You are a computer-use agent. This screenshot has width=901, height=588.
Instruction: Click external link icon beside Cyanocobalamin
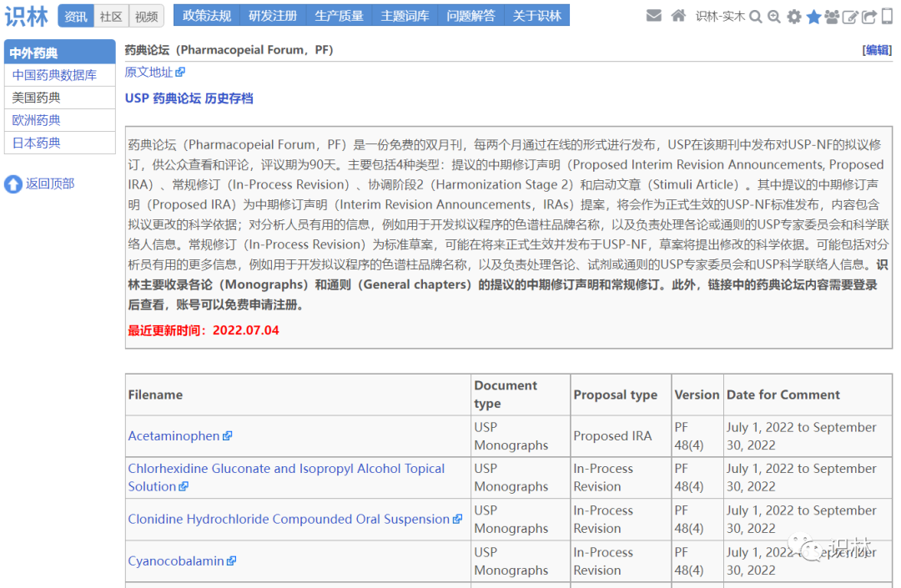[232, 561]
